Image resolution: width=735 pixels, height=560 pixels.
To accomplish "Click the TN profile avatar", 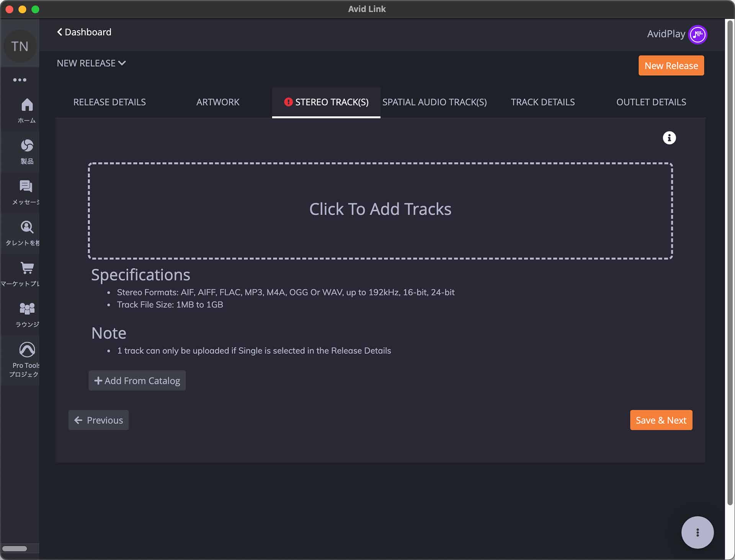I will pos(20,46).
